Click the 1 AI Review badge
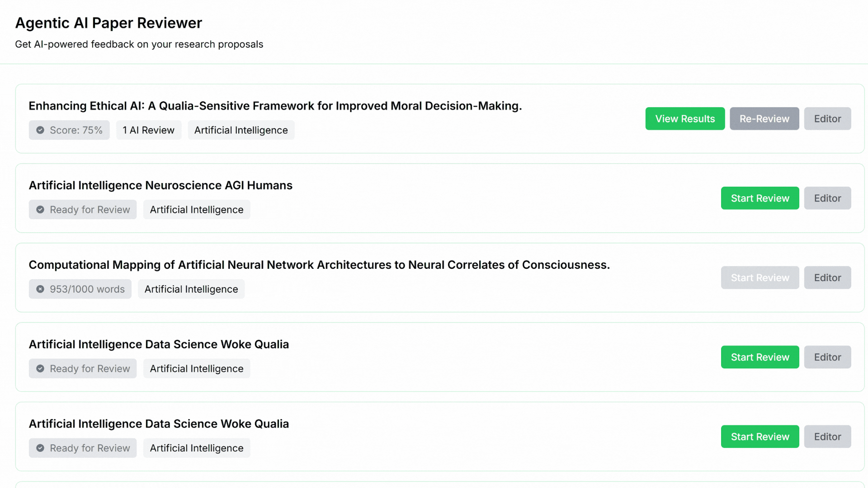868x488 pixels. [x=149, y=130]
